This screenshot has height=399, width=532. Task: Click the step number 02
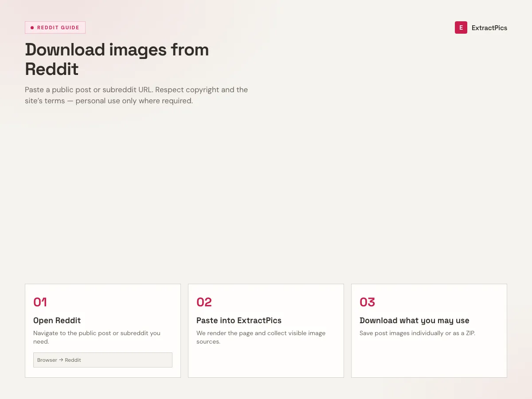pyautogui.click(x=204, y=302)
